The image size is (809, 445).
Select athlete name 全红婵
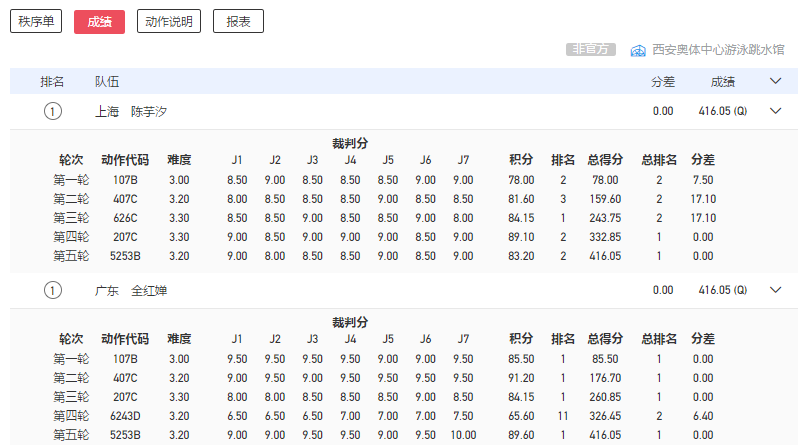point(149,290)
